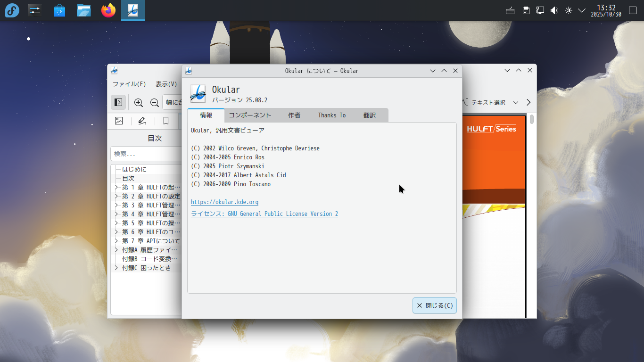644x362 pixels.
Task: Switch to the 翻訳 tab
Action: [x=370, y=115]
